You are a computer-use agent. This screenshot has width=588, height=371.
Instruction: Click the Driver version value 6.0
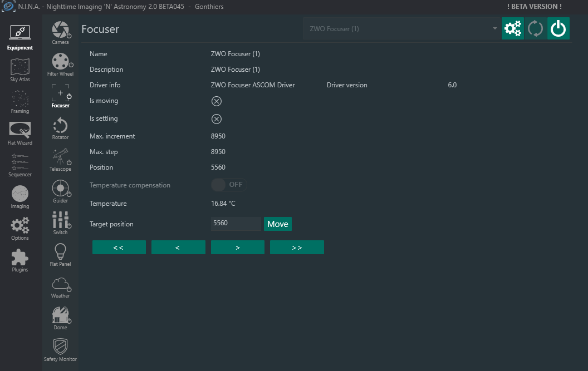[452, 85]
